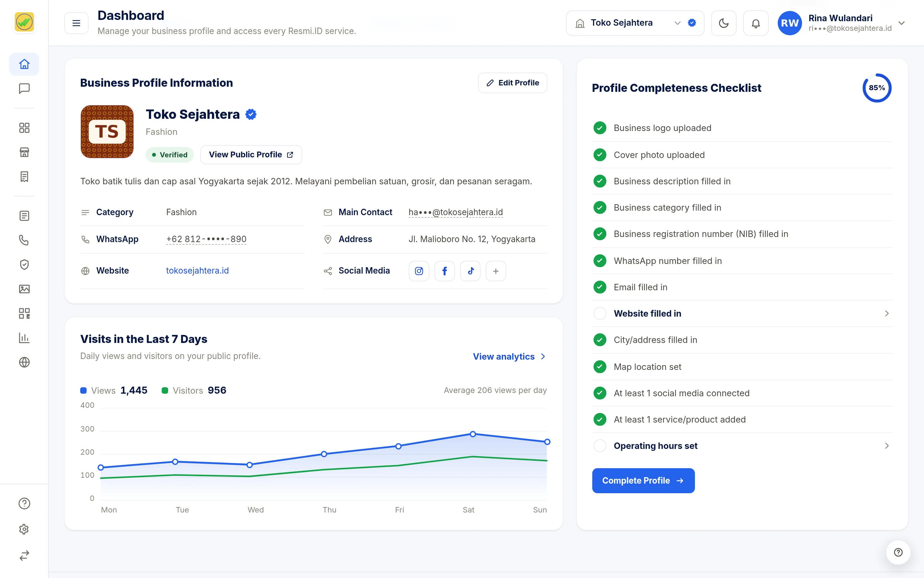Click the Business logo uploaded checkmark
The image size is (924, 578).
pyautogui.click(x=600, y=128)
